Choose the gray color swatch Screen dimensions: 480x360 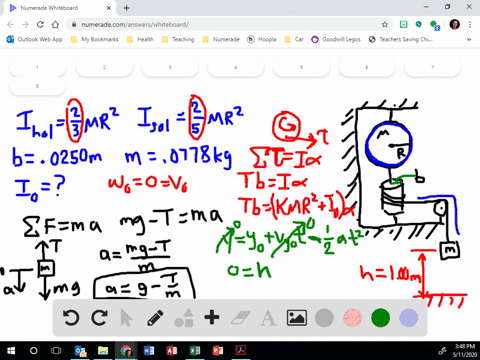[x=324, y=318]
